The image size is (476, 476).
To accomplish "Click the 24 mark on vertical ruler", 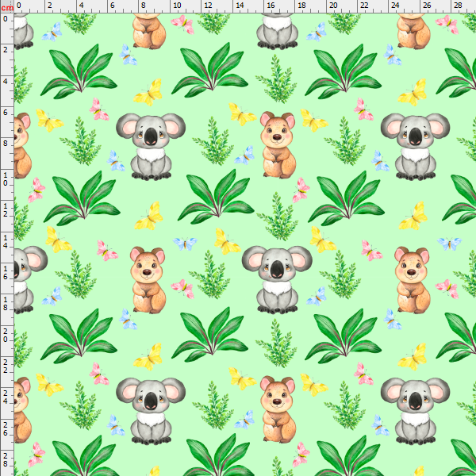I will click(6, 397).
